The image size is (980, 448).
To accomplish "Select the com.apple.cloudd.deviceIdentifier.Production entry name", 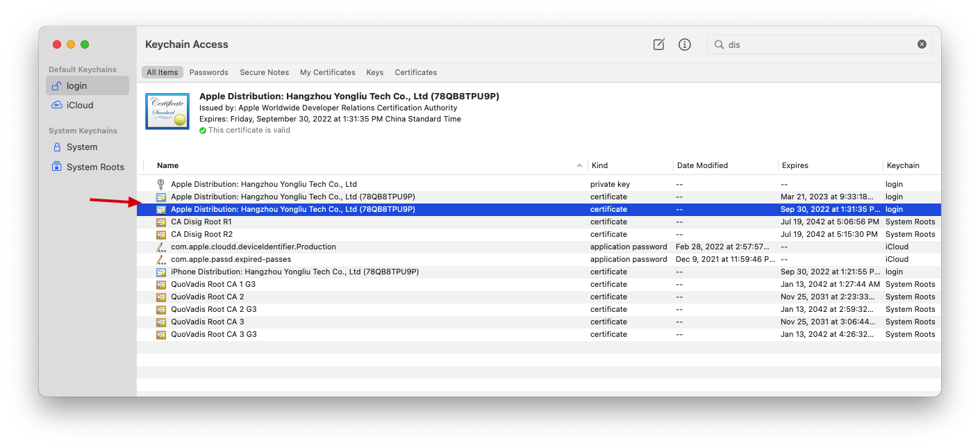I will coord(254,247).
